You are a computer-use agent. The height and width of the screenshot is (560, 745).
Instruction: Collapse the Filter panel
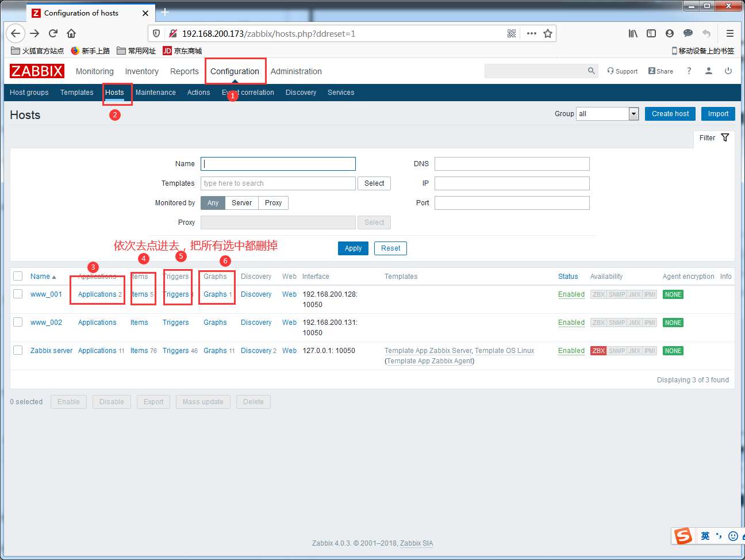coord(714,138)
